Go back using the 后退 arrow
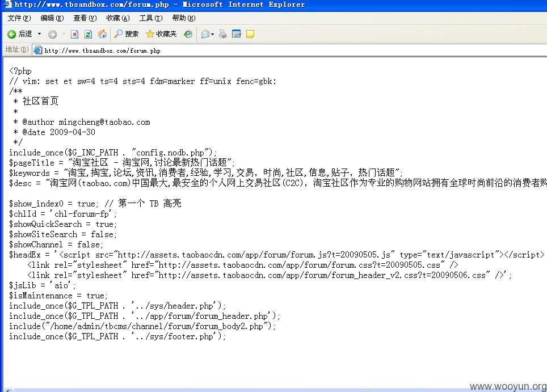 point(19,34)
